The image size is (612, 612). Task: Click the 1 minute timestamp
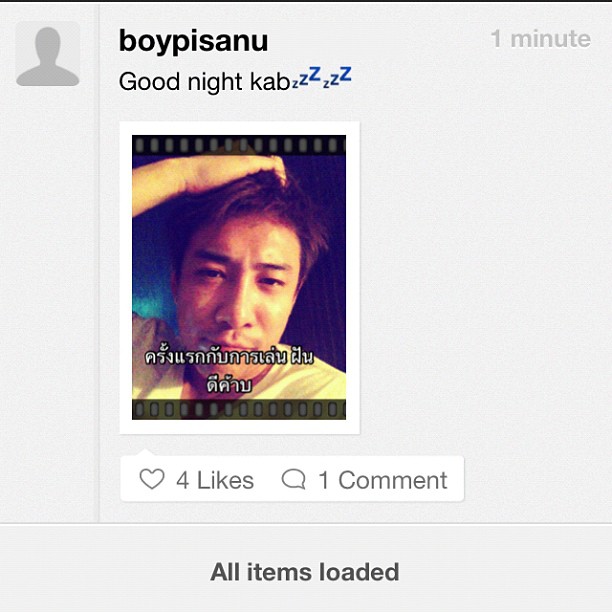coord(541,39)
